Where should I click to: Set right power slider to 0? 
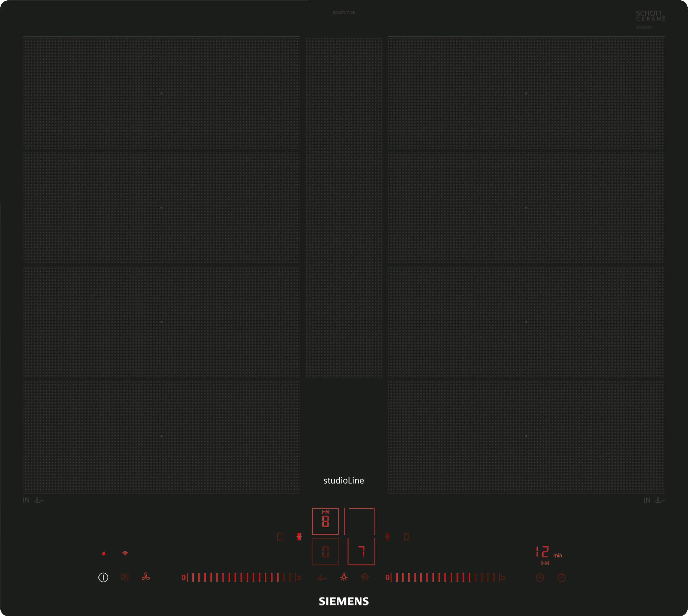(387, 577)
